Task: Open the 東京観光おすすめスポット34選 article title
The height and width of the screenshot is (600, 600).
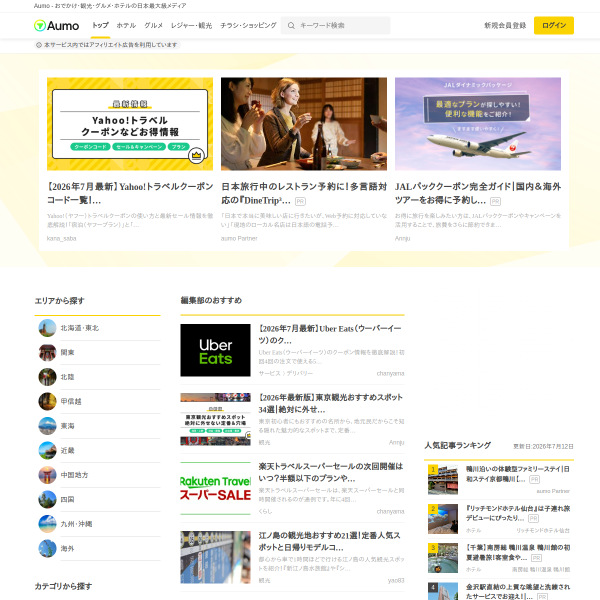Action: 331,403
